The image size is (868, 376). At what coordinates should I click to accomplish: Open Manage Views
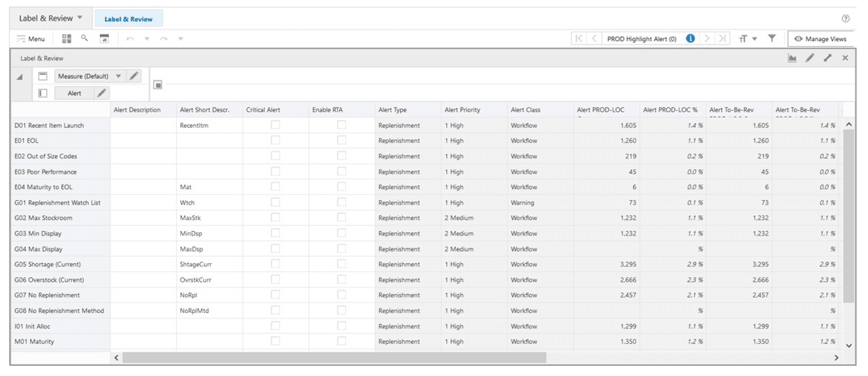(821, 39)
